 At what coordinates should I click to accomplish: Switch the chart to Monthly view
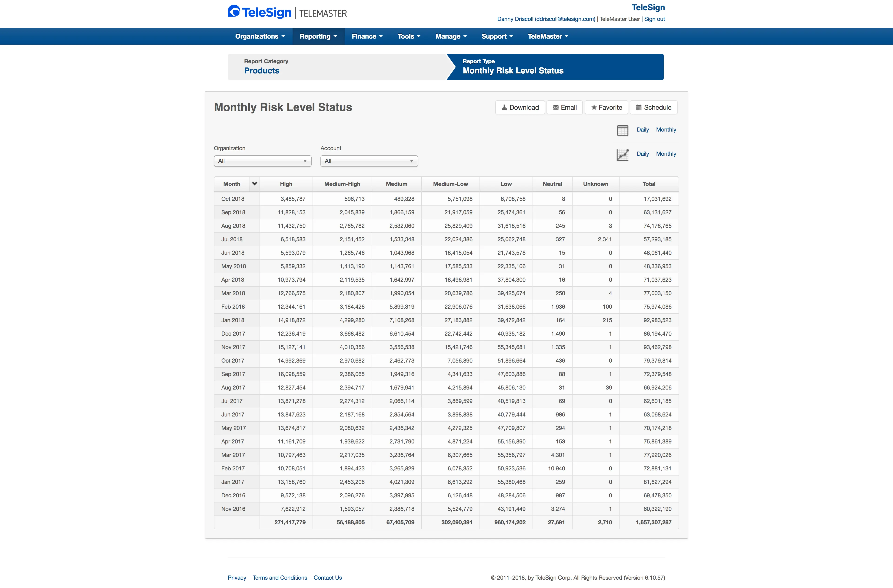666,154
